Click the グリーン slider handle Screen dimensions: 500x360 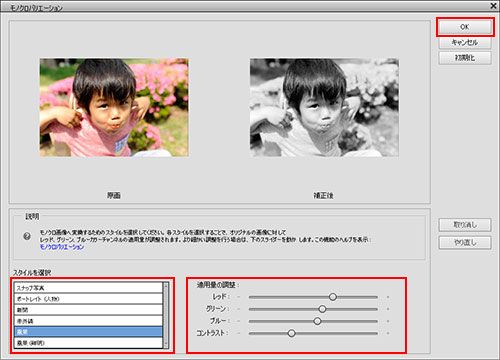pyautogui.click(x=322, y=309)
